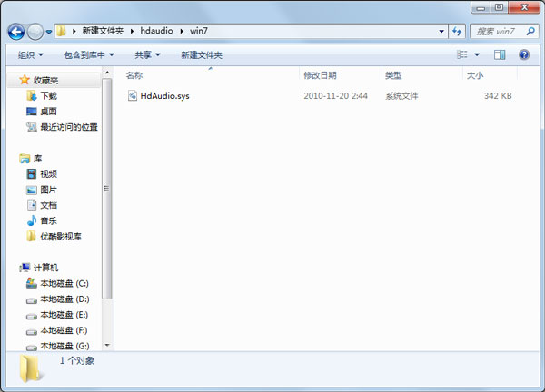545x392 pixels.
Task: Select the HdAudio.sys file
Action: [x=164, y=96]
